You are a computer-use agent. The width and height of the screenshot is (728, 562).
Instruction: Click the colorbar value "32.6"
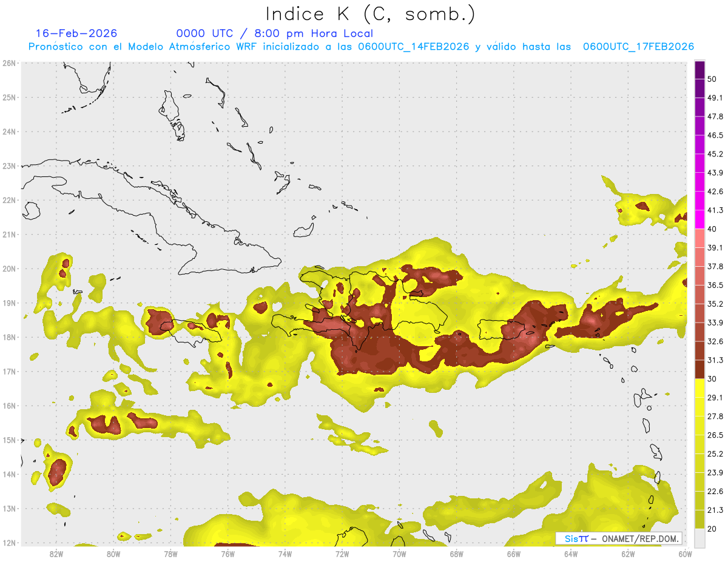click(715, 341)
